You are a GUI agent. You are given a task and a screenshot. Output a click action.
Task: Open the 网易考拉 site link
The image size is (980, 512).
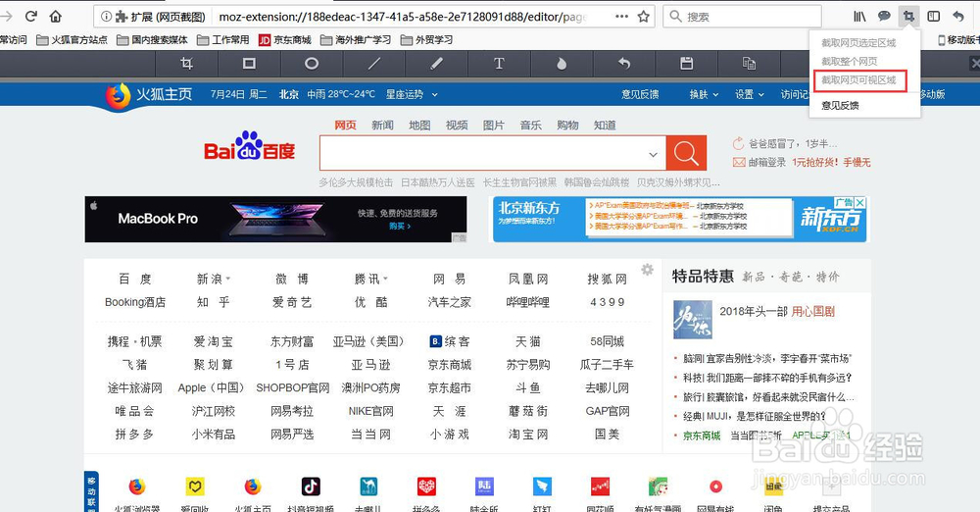[x=292, y=411]
